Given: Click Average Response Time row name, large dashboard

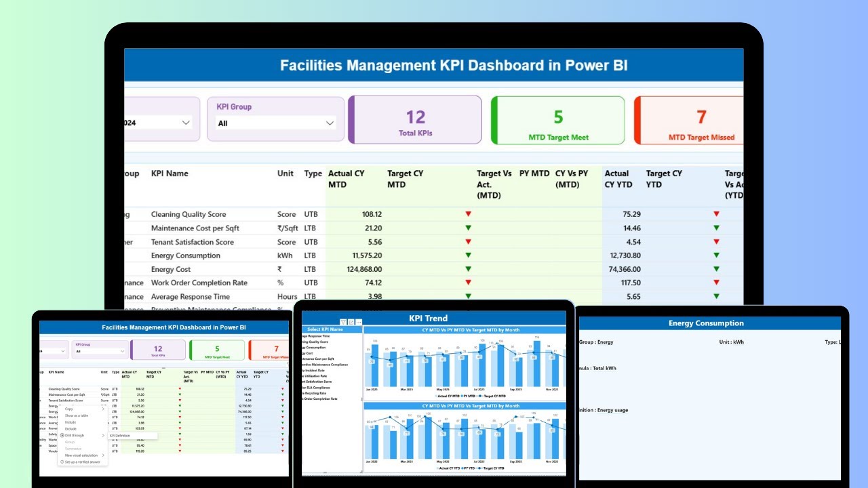Looking at the screenshot, I should pos(191,296).
